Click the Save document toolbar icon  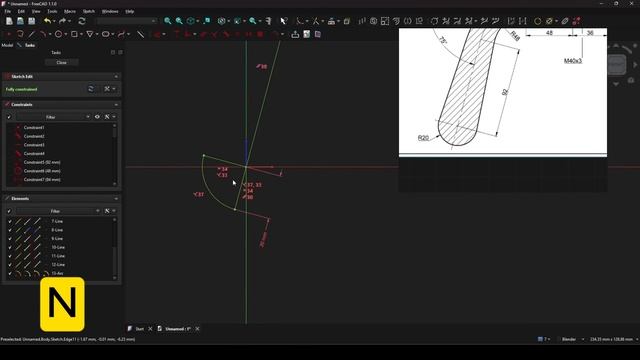point(31,21)
